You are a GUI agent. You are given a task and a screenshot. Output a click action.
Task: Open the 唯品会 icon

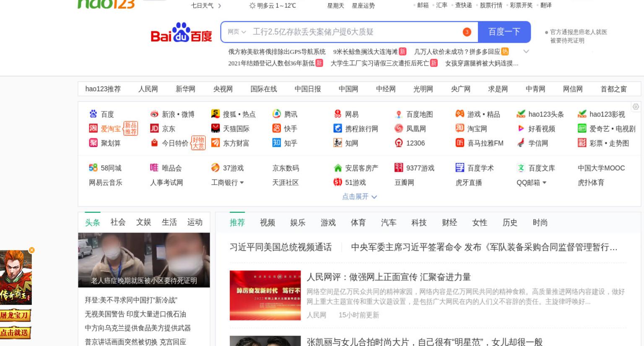point(154,168)
